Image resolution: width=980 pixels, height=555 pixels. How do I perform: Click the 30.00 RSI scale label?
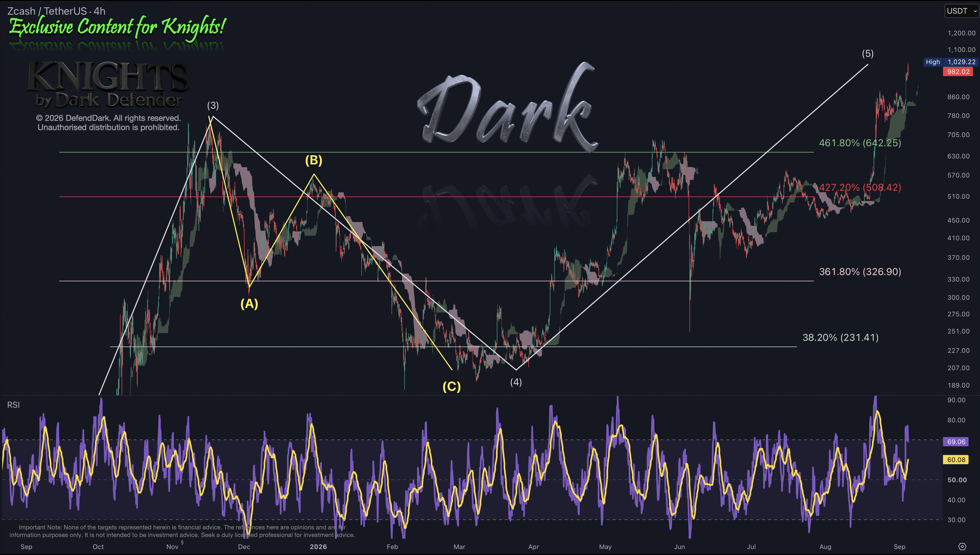[956, 520]
